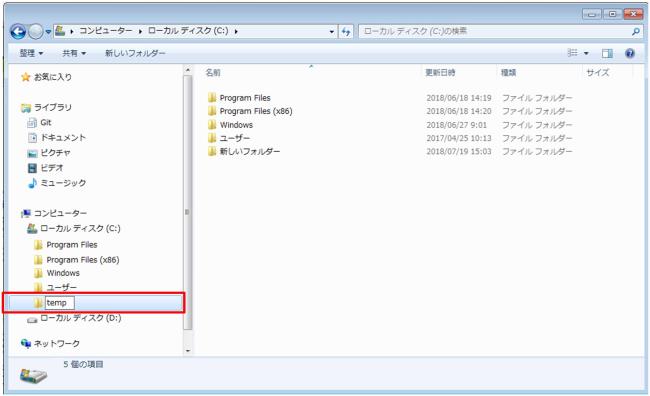The height and width of the screenshot is (396, 650).
Task: Open the ビデオ library icon
Action: coord(32,168)
